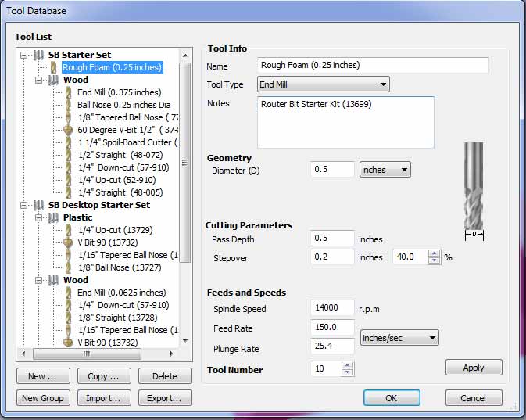Image resolution: width=526 pixels, height=420 pixels.
Task: Click the End Mill (0.375 inches) bit icon
Action: pyautogui.click(x=68, y=92)
